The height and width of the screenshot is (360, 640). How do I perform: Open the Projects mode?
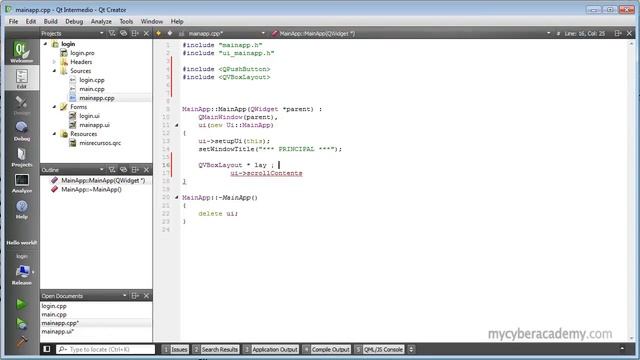(x=22, y=157)
